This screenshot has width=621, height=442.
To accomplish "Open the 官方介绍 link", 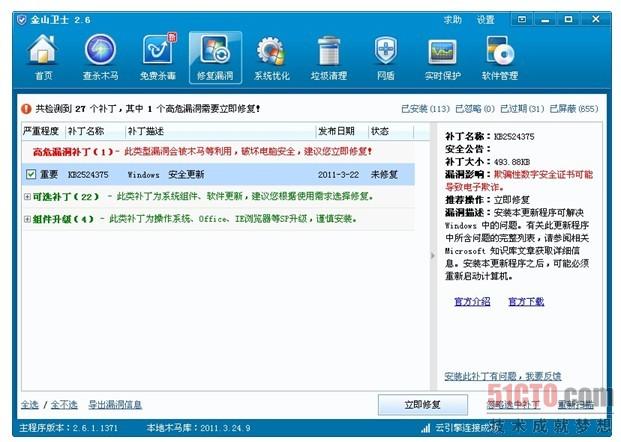I will coord(472,302).
